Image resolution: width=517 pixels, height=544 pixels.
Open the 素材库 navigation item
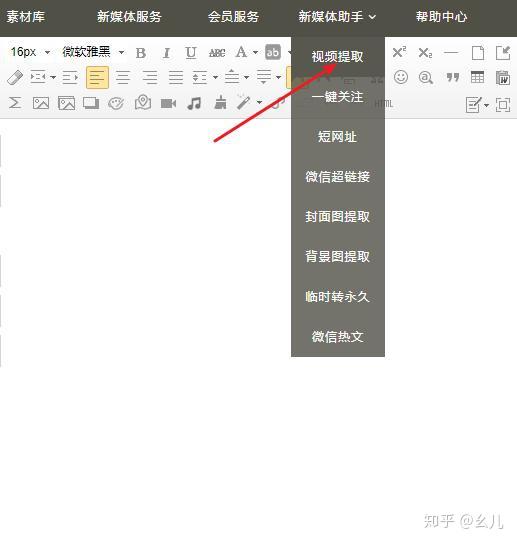click(26, 17)
